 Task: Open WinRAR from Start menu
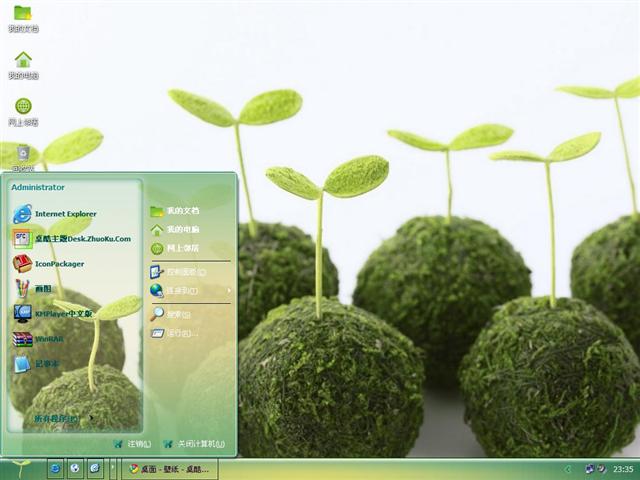tap(38, 339)
